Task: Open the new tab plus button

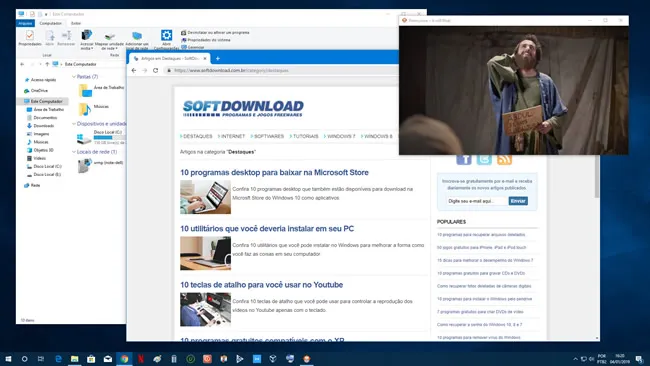Action: (x=218, y=58)
